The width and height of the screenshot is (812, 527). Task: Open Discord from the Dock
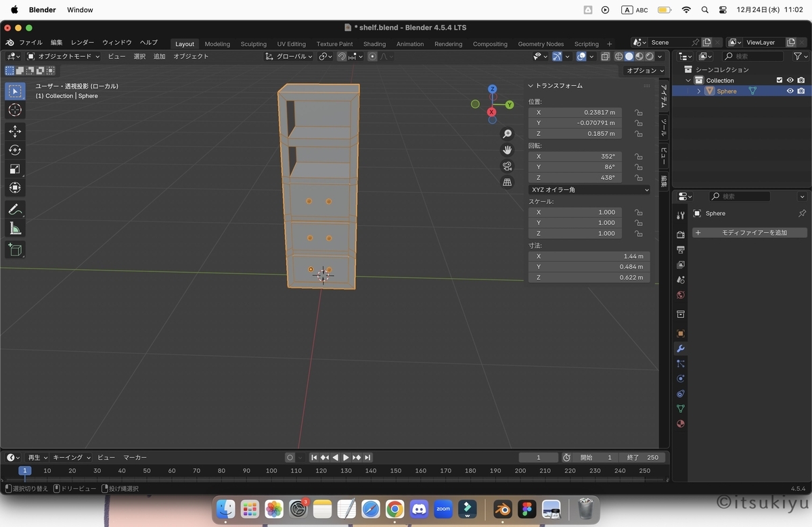pos(420,509)
